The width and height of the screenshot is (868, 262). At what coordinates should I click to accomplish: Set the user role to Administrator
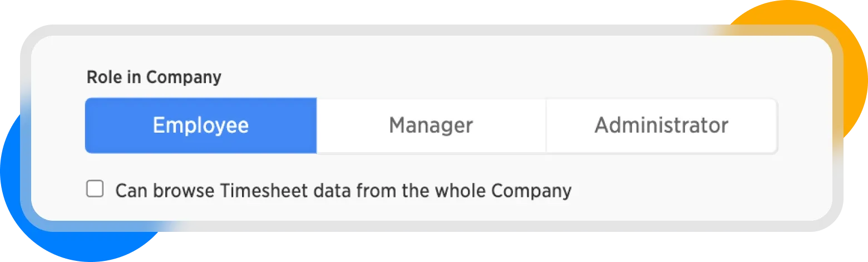(661, 125)
